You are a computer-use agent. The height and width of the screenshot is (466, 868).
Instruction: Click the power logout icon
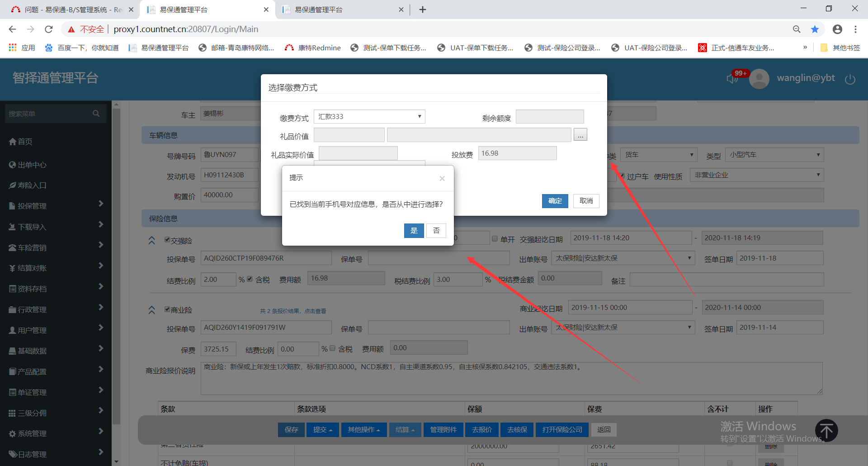(850, 79)
